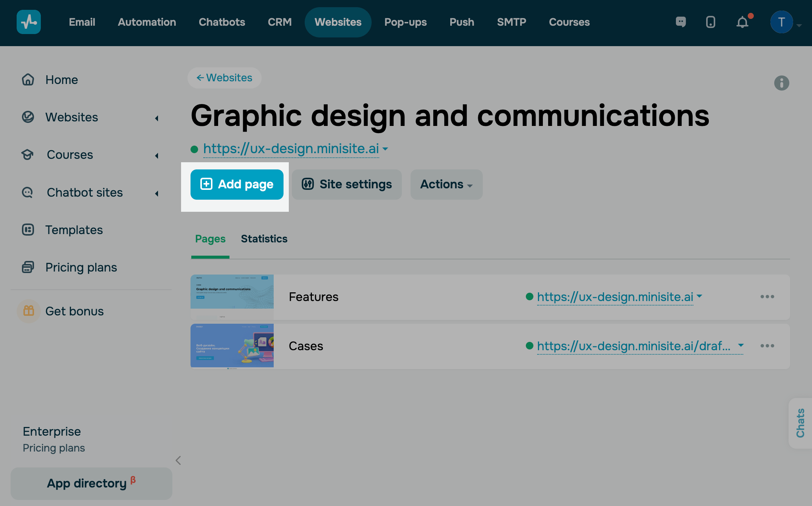Open the site URL dropdown under title
The image size is (812, 506).
point(385,149)
